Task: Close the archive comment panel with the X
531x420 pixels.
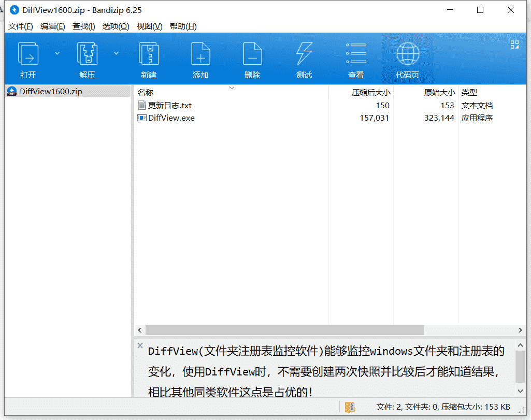Action: [140, 345]
